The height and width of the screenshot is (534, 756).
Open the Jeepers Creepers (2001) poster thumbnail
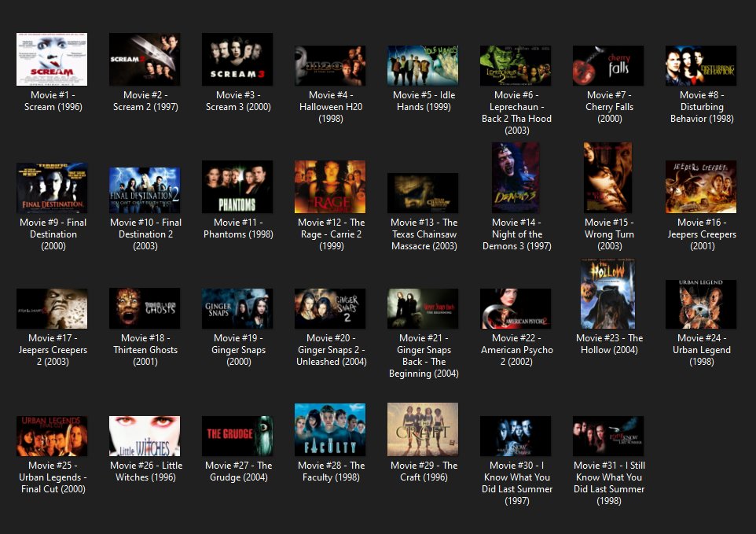click(x=701, y=186)
